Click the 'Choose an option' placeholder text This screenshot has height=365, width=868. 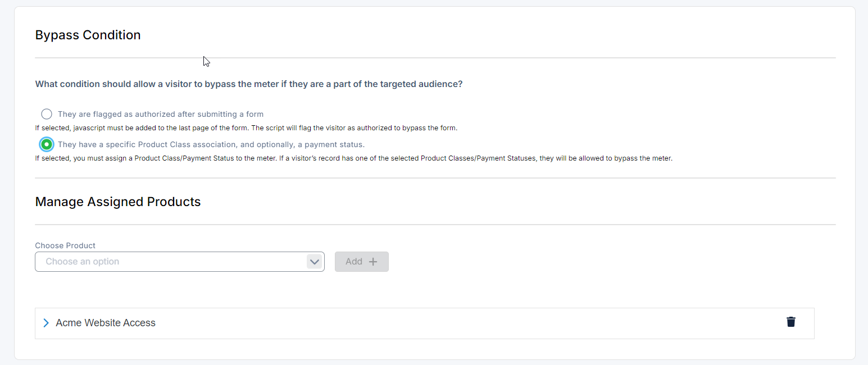pyautogui.click(x=83, y=262)
